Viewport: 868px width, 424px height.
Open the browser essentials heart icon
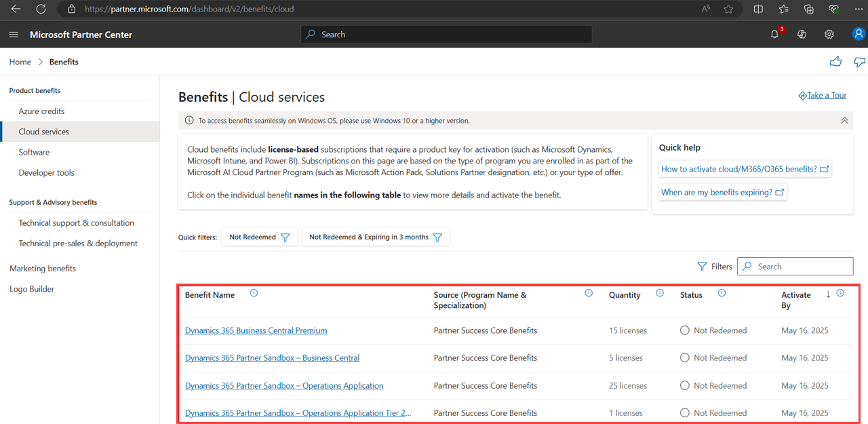[834, 9]
